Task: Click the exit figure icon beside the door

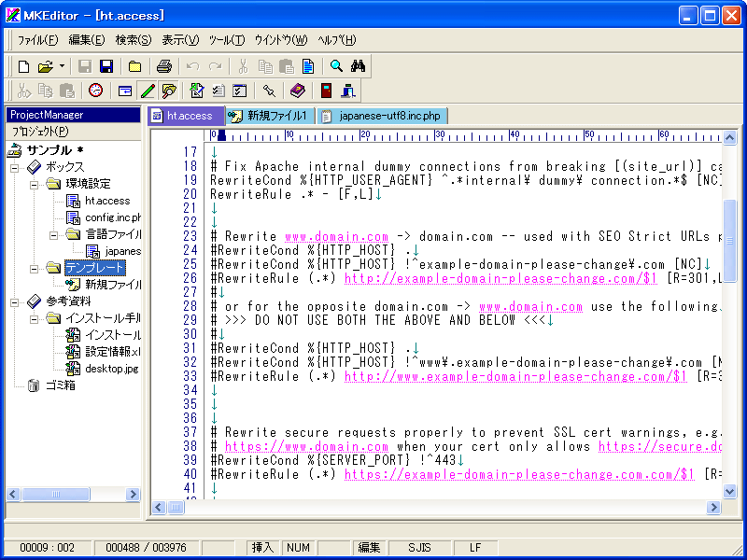Action: coord(348,91)
